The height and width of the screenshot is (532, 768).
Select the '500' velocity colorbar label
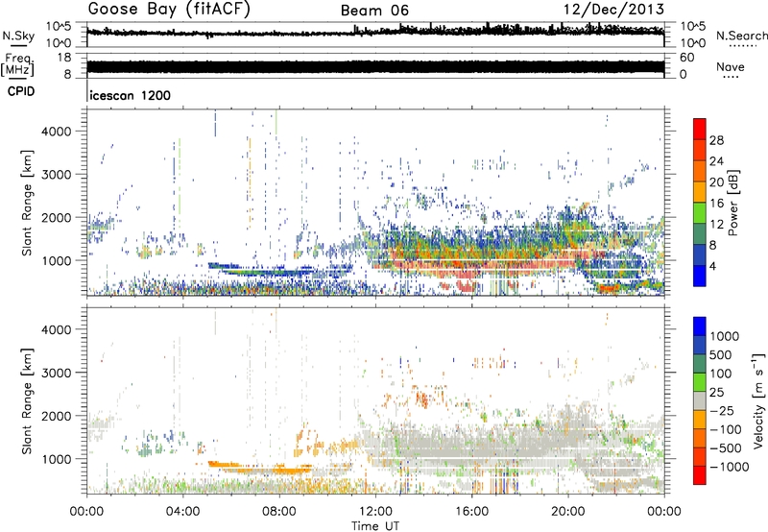721,354
